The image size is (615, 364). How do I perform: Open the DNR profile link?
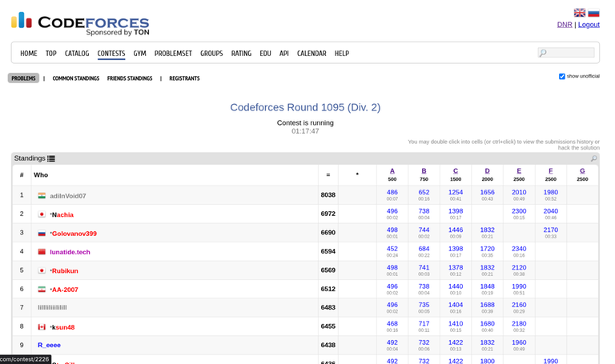coord(565,25)
